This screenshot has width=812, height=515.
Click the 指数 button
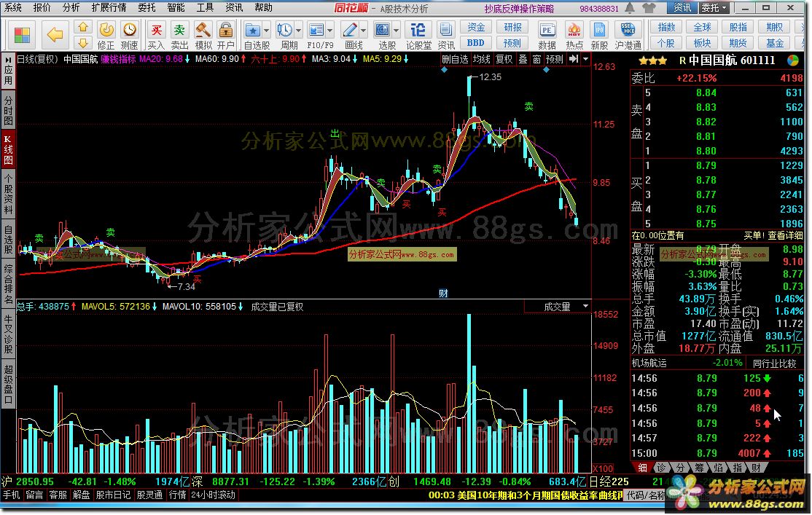pos(666,27)
